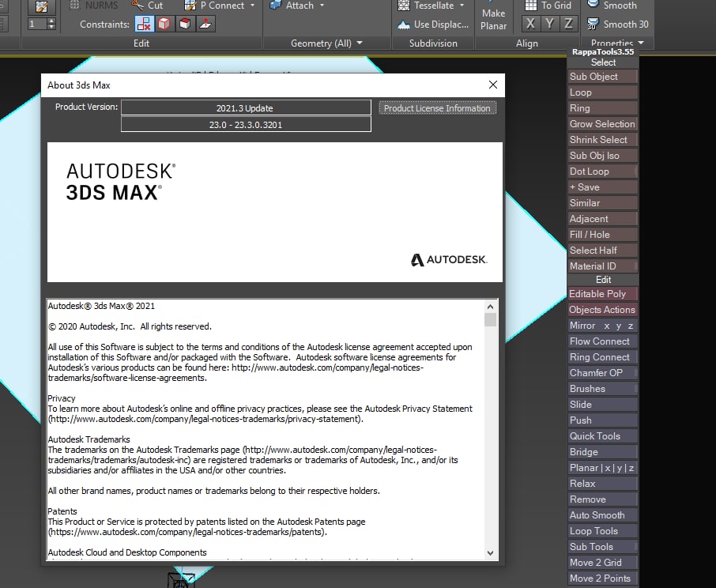Click the license text scrollbar down arrow
This screenshot has width=716, height=588.
[491, 553]
